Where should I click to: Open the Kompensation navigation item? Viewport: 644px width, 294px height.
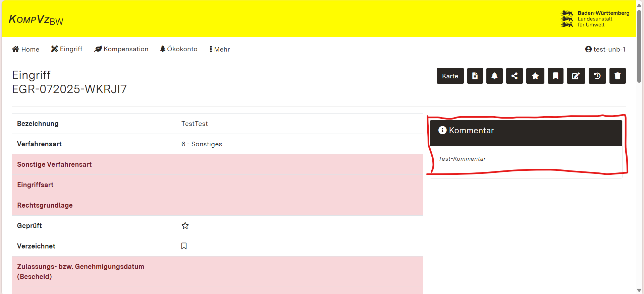[121, 49]
